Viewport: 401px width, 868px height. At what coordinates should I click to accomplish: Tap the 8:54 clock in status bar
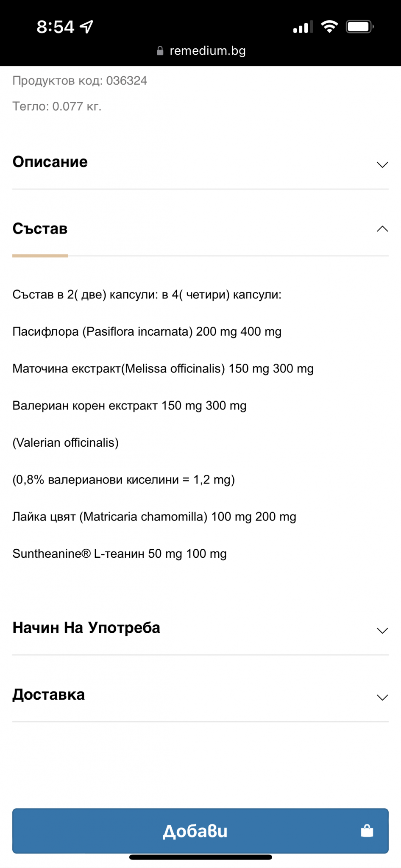pos(55,27)
